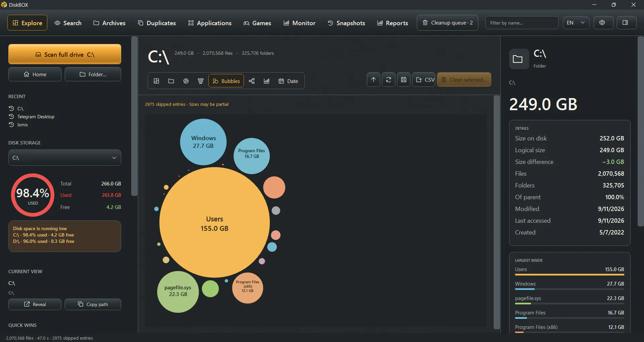Switch to sunburst chart view icon
The image size is (644, 342).
pos(186,81)
